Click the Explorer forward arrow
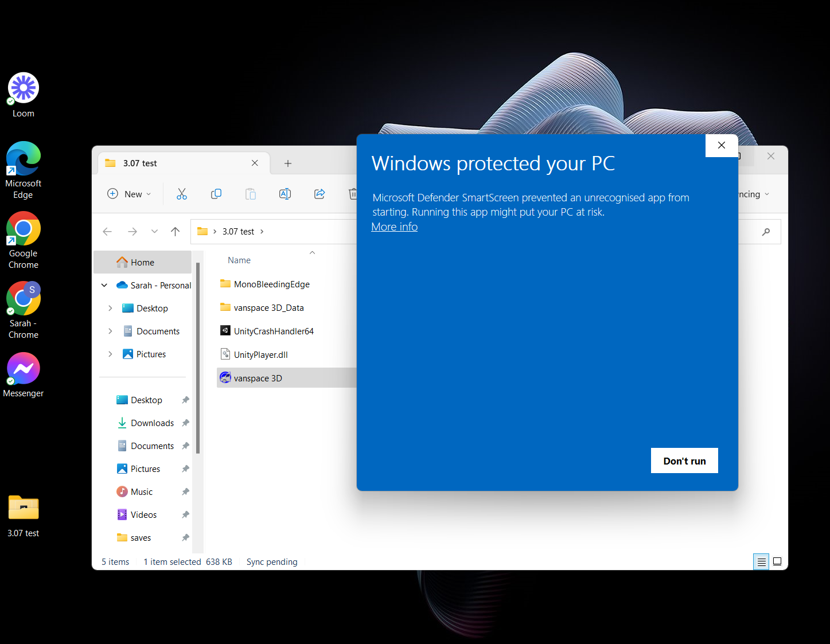The image size is (830, 644). (x=133, y=232)
